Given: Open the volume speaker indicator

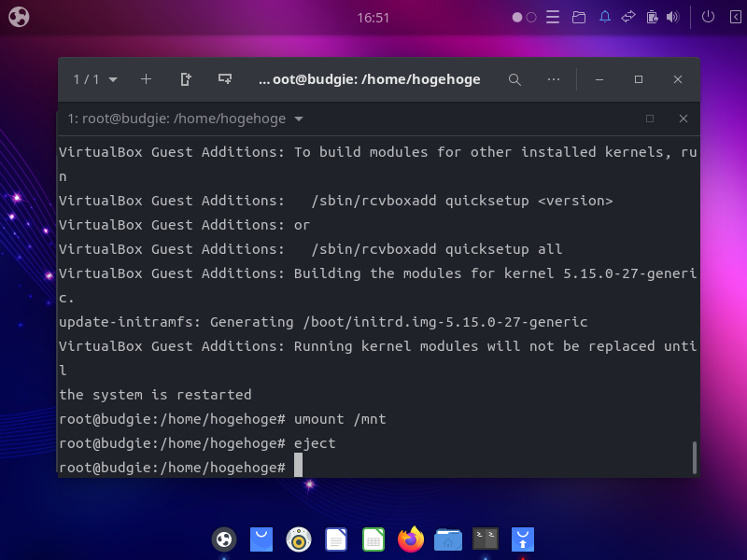Looking at the screenshot, I should (x=672, y=17).
